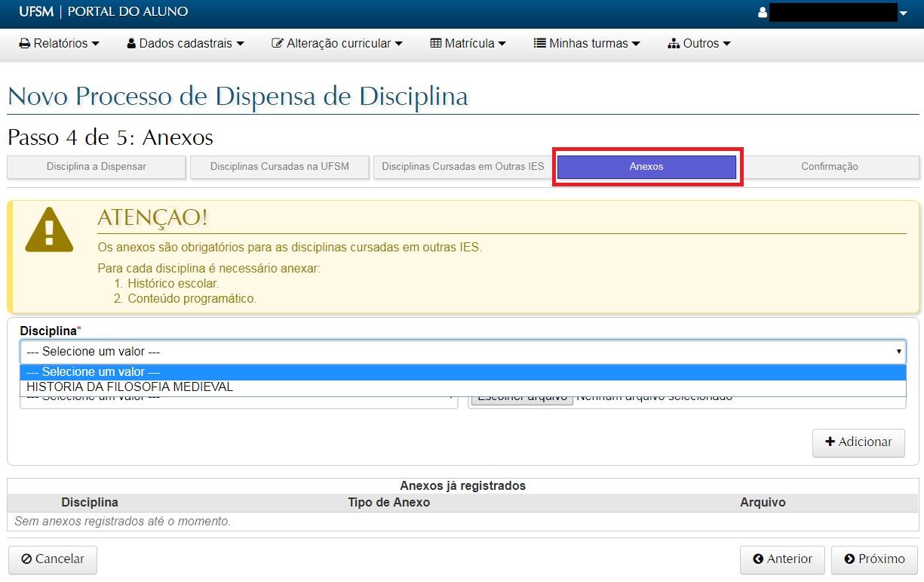The height and width of the screenshot is (582, 924).
Task: Click the table grid icon beside Matrícula
Action: [436, 44]
